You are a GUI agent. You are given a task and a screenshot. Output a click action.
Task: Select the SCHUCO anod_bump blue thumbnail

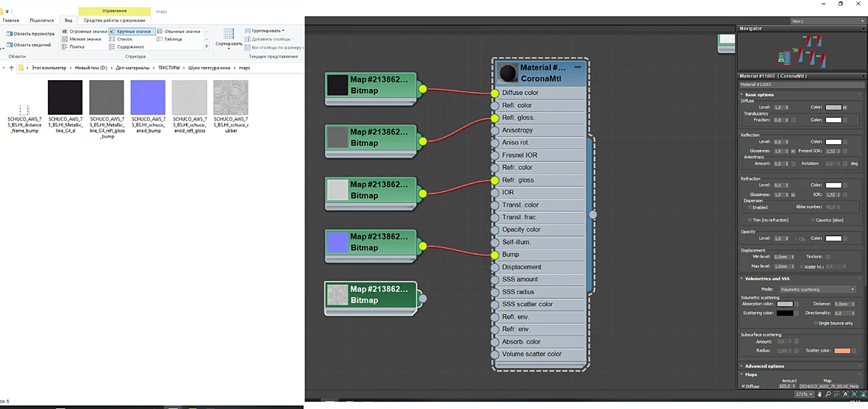148,97
